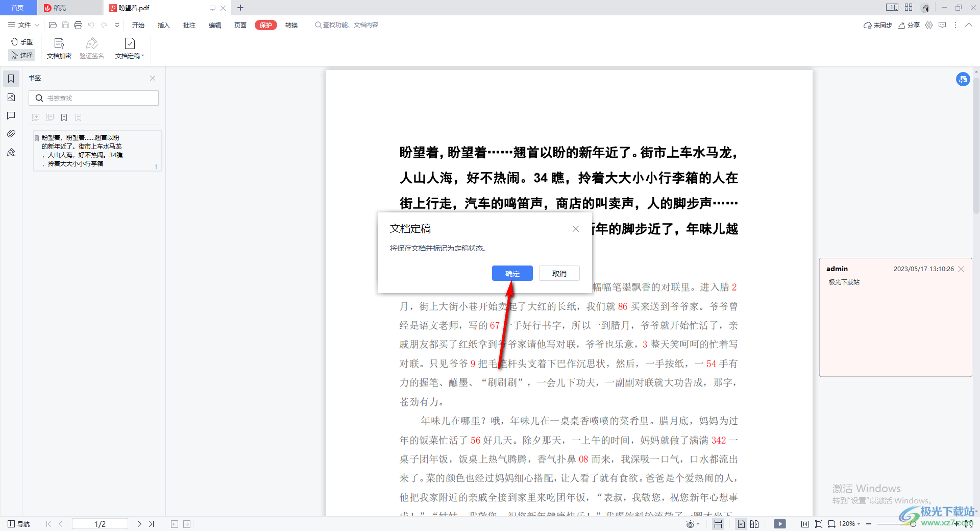The image size is (980, 531).
Task: Jump to last page button
Action: [x=152, y=524]
